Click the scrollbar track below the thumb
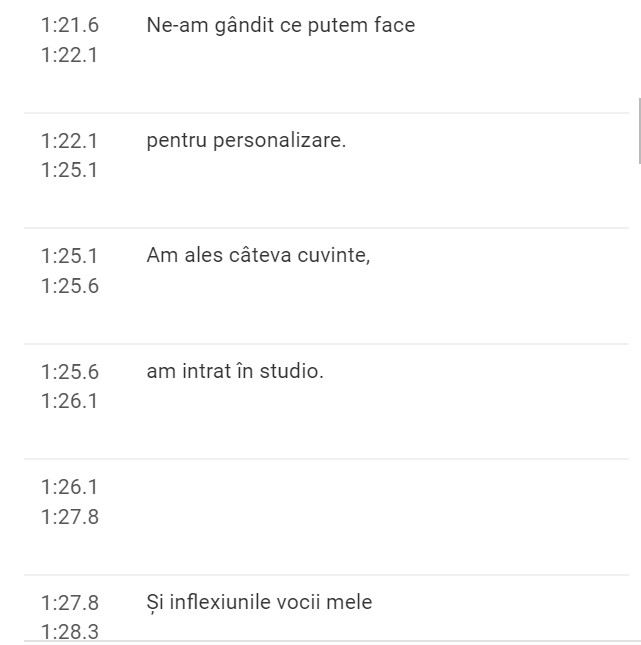The height and width of the screenshot is (645, 641). [x=638, y=400]
